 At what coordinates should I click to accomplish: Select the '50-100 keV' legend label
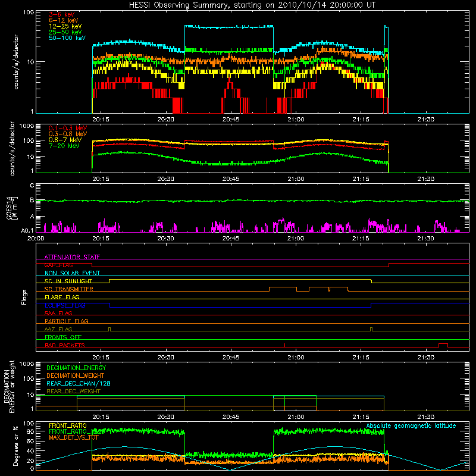pyautogui.click(x=67, y=38)
